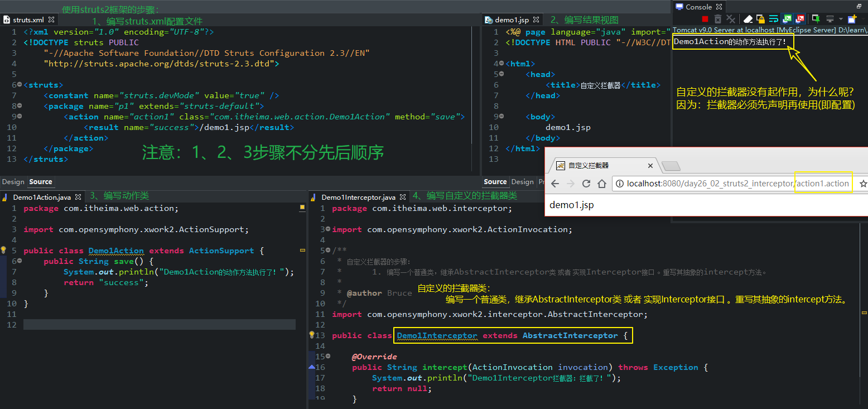Click the site info icon in address bar

click(x=620, y=184)
